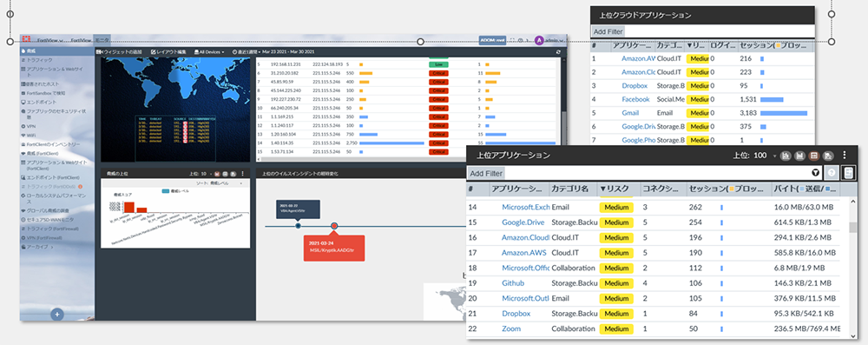Click the help question-mark button beside the filter bar
The image size is (868, 345).
(831, 173)
